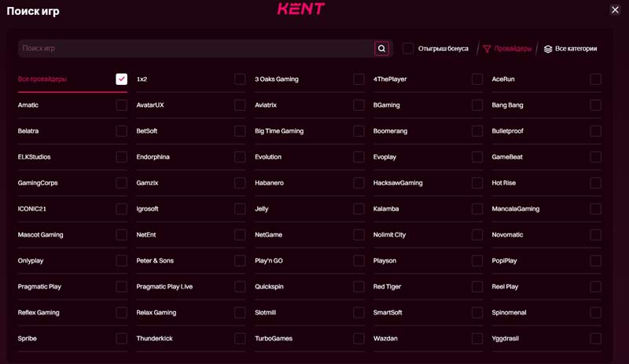Screen dimensions: 629x364
Task: Select the Pragmatic Play checkbox
Action: 121,287
